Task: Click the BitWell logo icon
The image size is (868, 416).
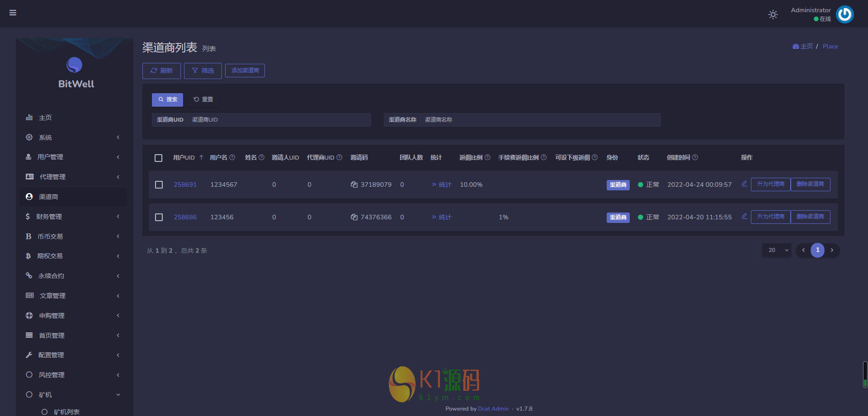Action: (75, 65)
